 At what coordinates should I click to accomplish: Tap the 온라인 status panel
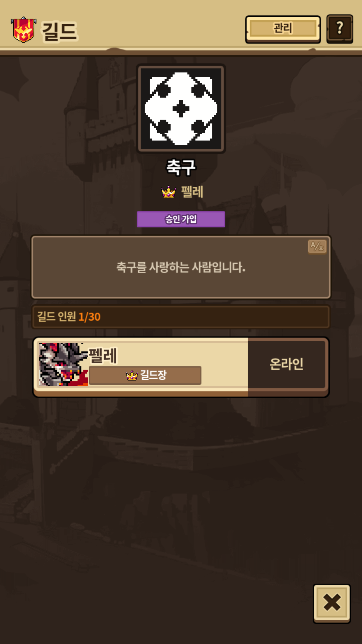pyautogui.click(x=287, y=364)
